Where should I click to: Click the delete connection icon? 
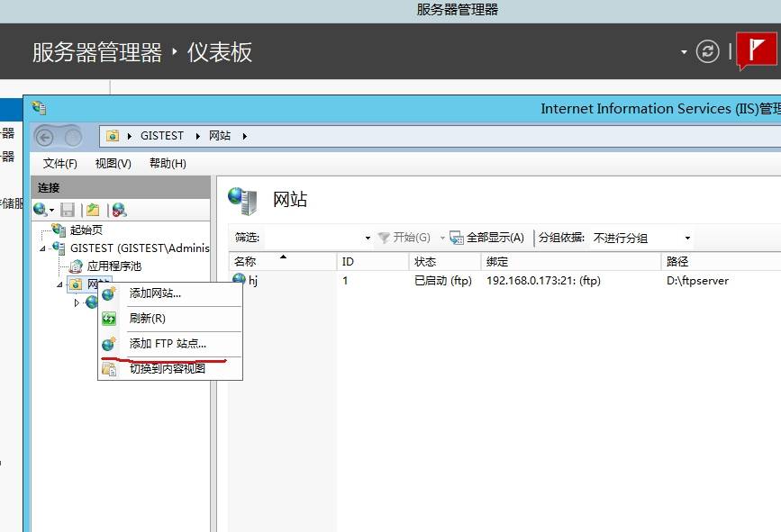tap(120, 210)
